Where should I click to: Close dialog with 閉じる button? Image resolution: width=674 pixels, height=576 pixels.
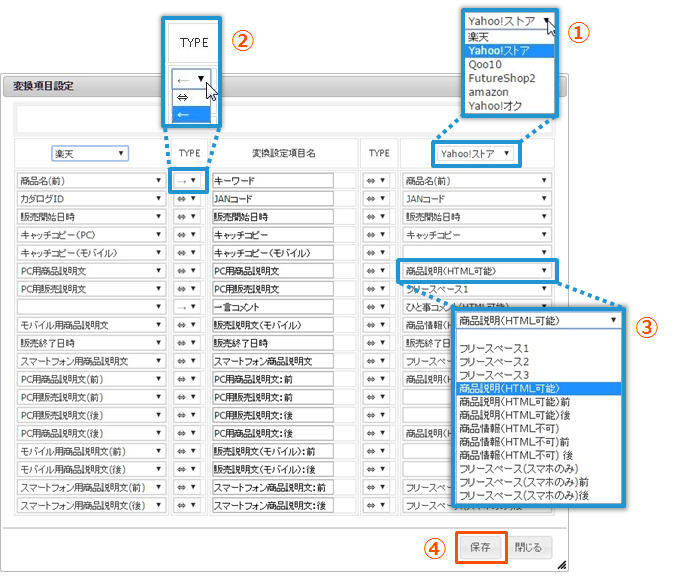click(x=528, y=547)
